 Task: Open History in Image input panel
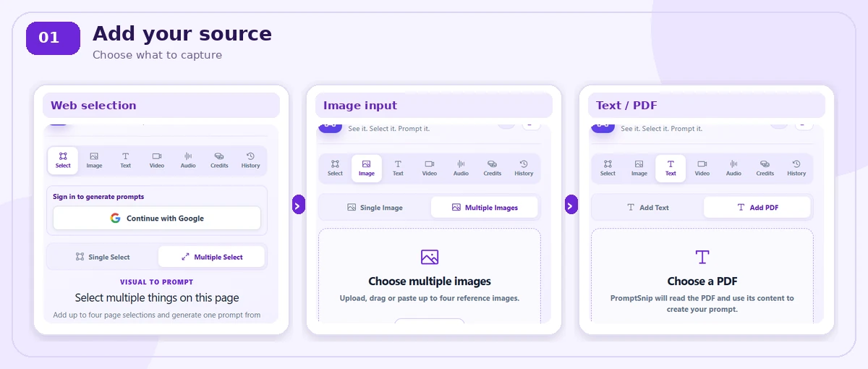pos(524,168)
